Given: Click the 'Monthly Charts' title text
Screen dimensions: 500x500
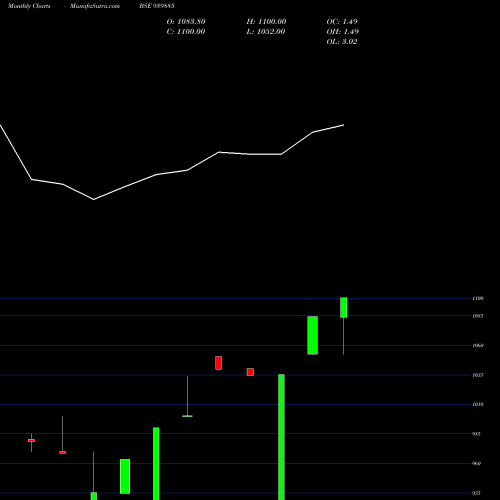Looking at the screenshot, I should (29, 6).
